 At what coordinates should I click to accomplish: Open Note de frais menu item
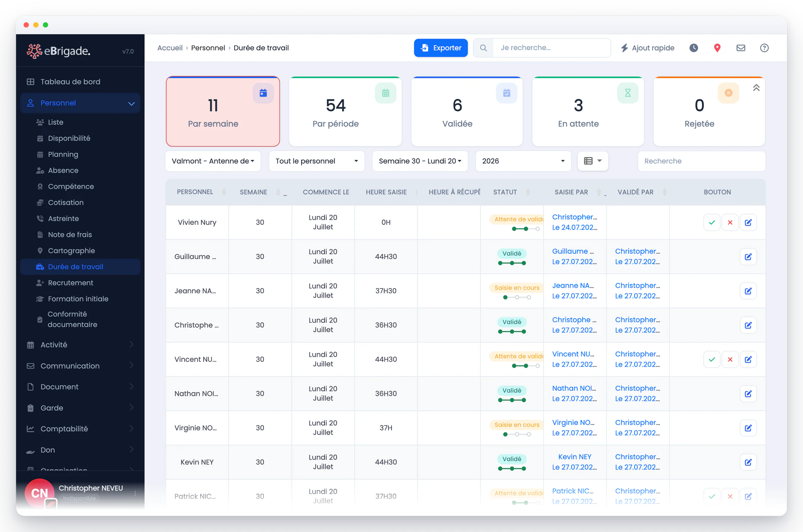click(70, 235)
